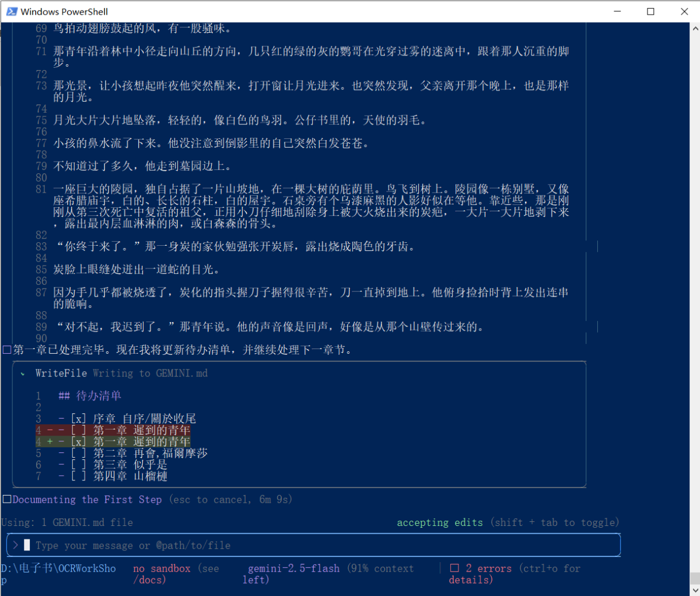
Task: Click the "## 待办清单" heading in the diff
Action: tap(90, 396)
